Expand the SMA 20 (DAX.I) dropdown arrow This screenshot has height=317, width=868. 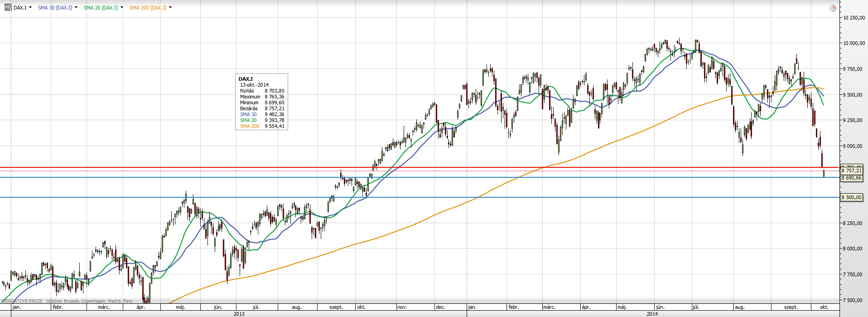121,7
